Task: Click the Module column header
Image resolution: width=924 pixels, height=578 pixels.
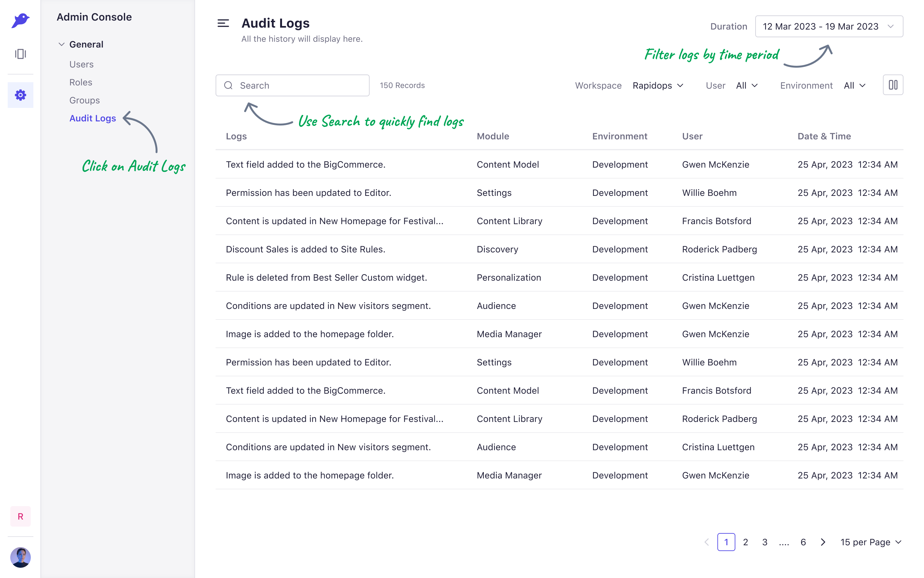Action: tap(492, 136)
